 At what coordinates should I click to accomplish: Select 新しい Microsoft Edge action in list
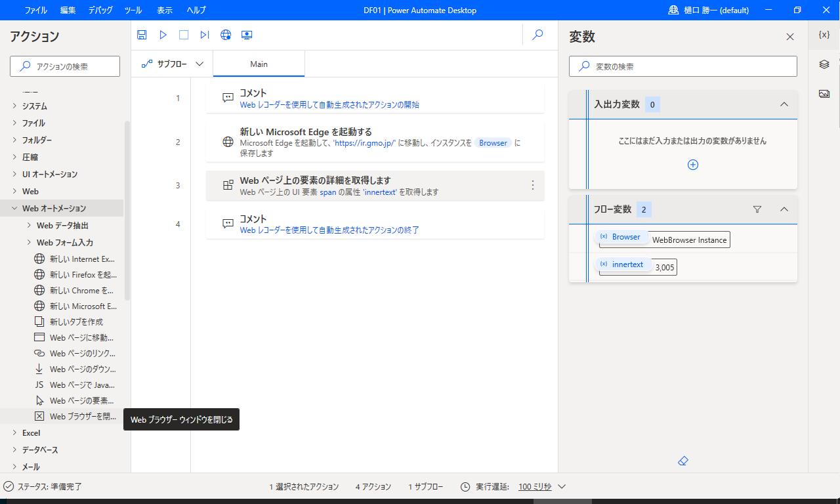[x=75, y=306]
